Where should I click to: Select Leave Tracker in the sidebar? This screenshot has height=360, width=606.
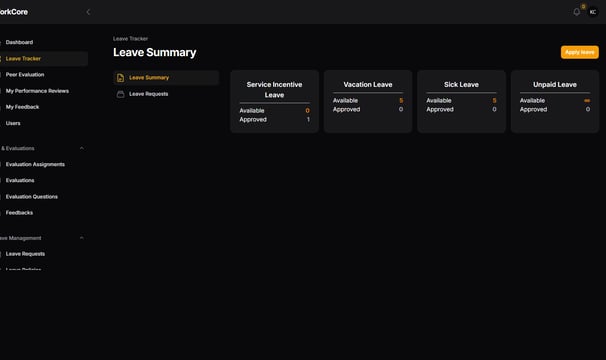pos(23,58)
